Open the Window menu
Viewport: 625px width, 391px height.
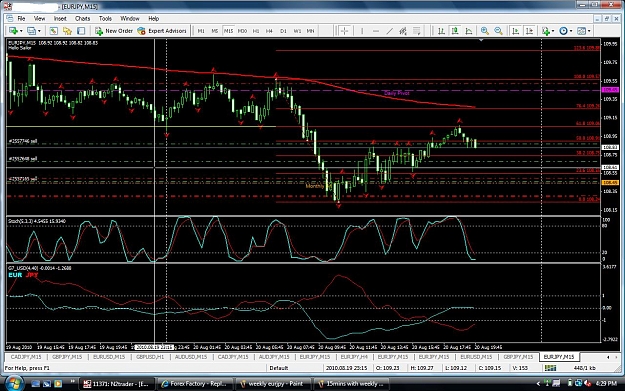click(130, 18)
